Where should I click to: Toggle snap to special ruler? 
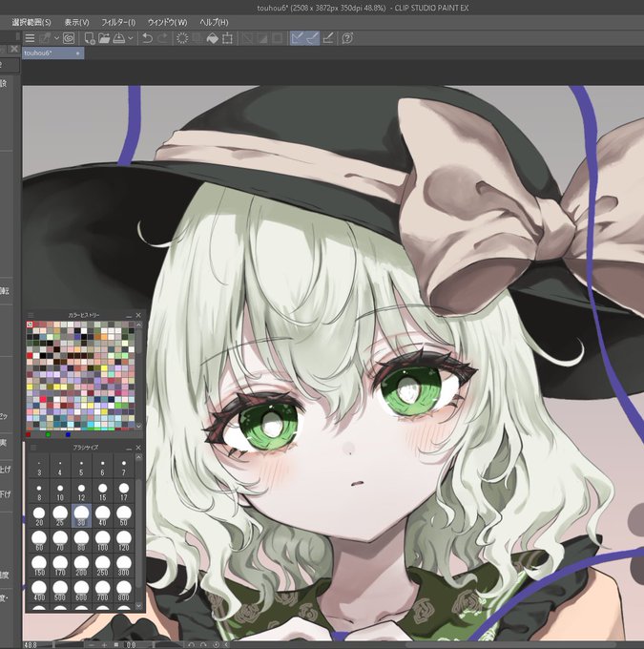(312, 38)
